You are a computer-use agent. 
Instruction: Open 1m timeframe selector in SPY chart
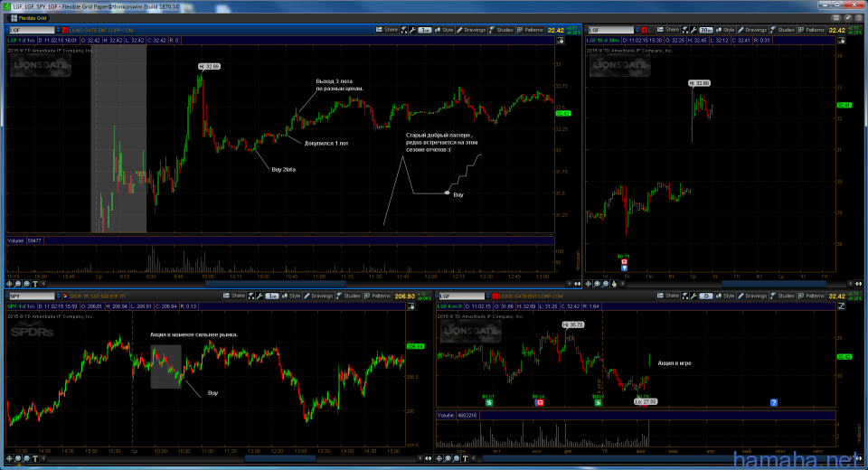tap(272, 296)
